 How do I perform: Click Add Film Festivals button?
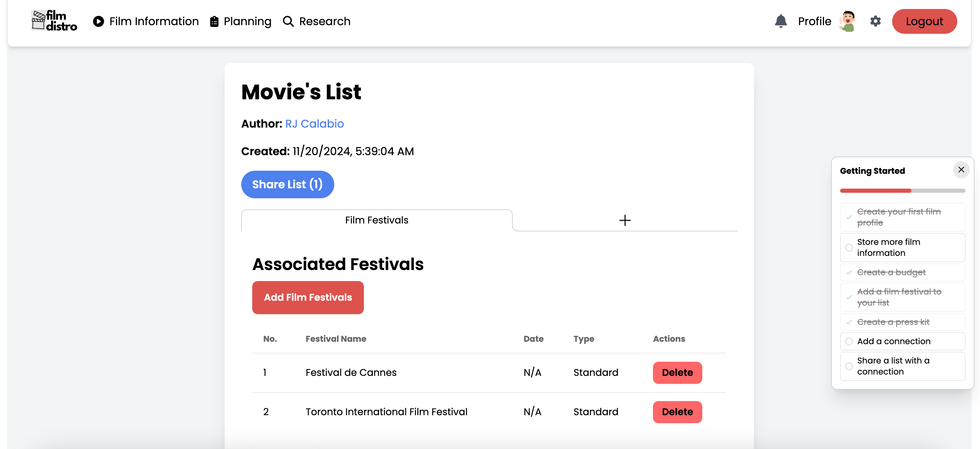pyautogui.click(x=307, y=297)
